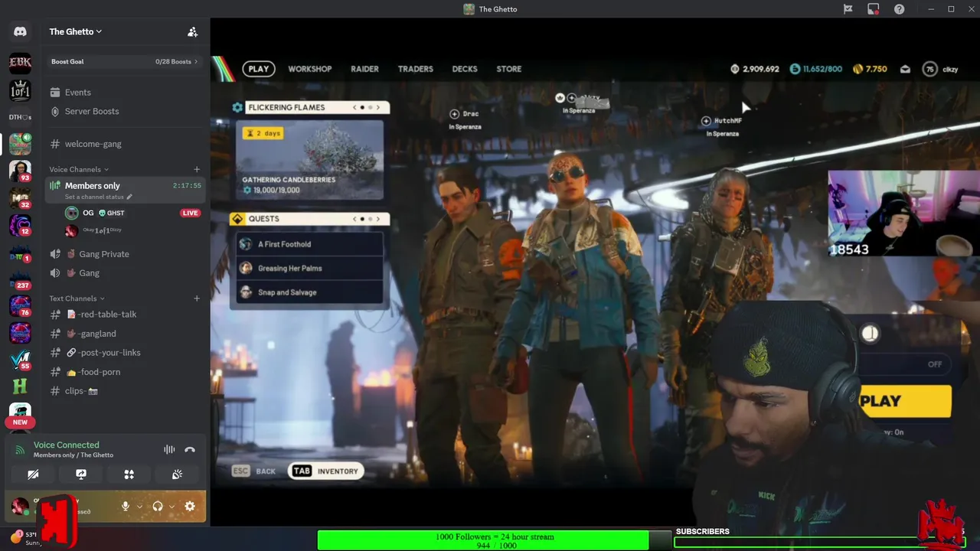The height and width of the screenshot is (551, 980).
Task: Select the PLAY tab in game menu
Action: [259, 69]
